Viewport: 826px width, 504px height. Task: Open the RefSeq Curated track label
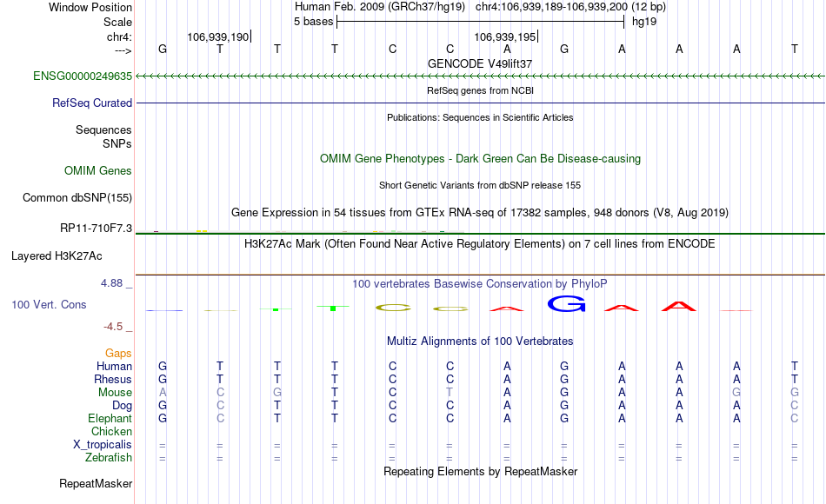point(91,103)
